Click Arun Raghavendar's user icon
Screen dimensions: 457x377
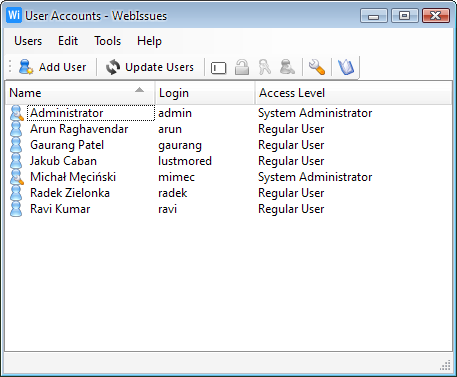[x=16, y=129]
